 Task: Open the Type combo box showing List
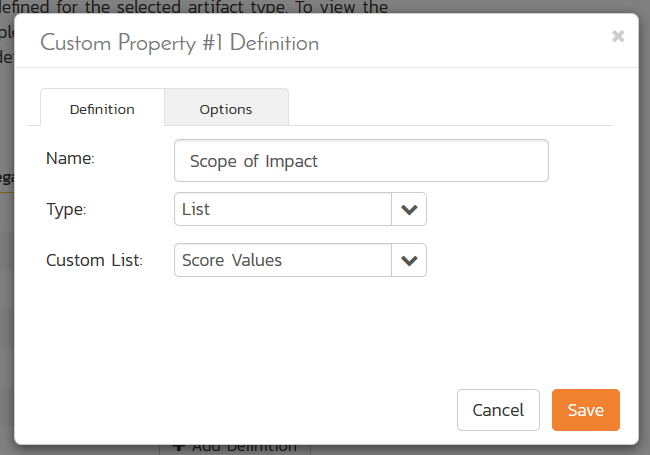tap(282, 210)
